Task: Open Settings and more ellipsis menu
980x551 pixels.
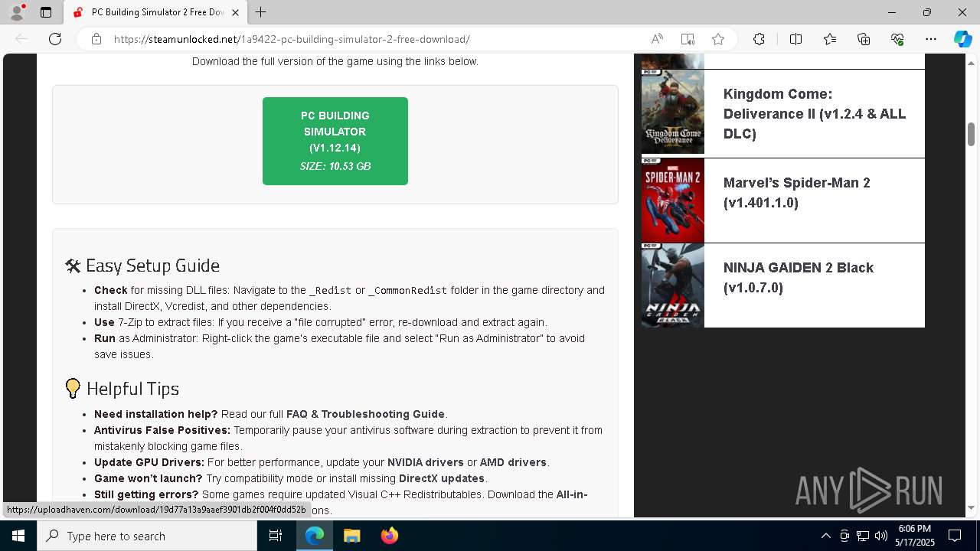Action: [x=931, y=39]
